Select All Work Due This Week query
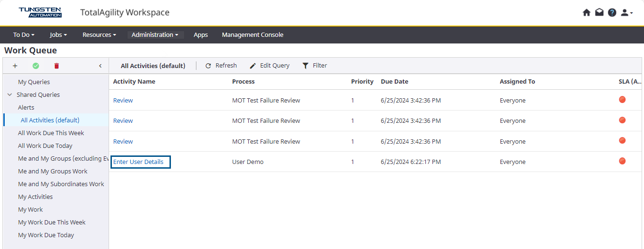Screen dimensions: 644x249 pyautogui.click(x=51, y=133)
